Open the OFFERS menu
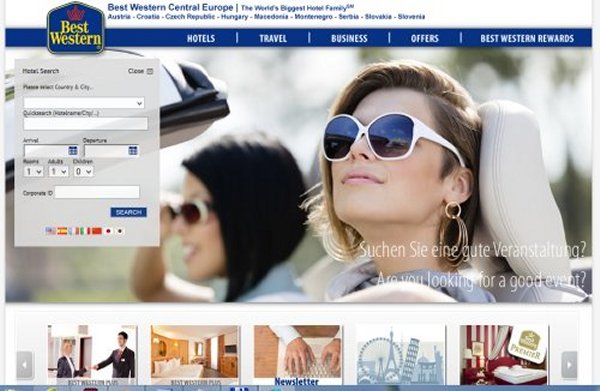 point(425,38)
